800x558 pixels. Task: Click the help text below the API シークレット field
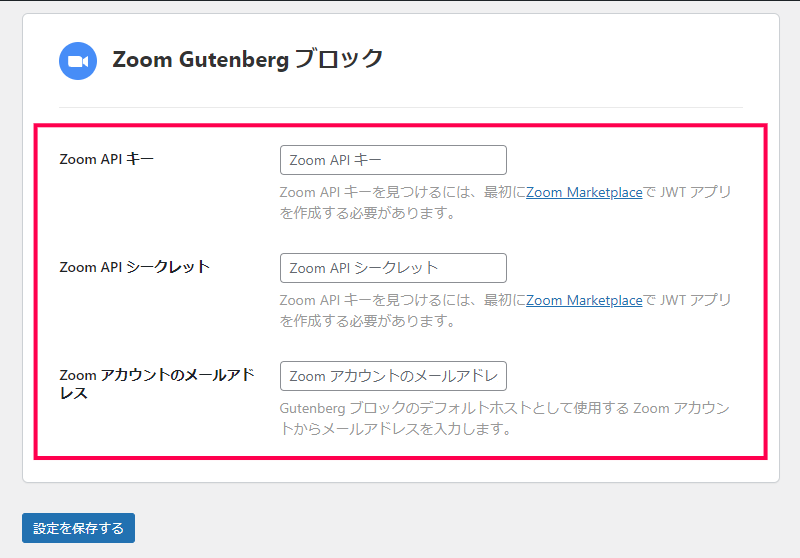(400, 300)
